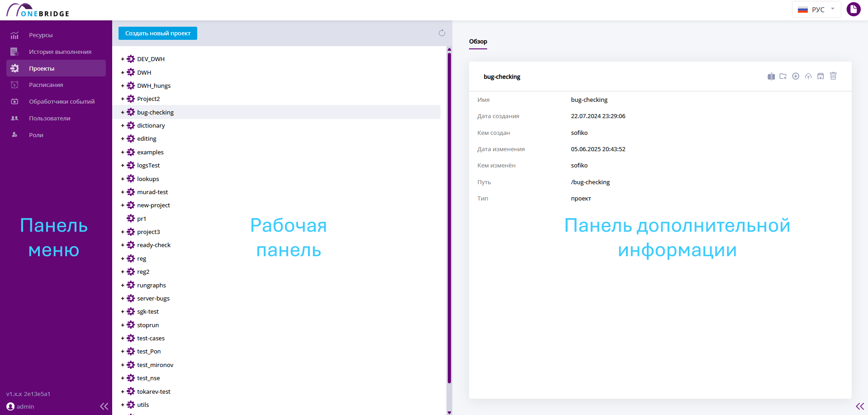Select the test_mironov project
This screenshot has width=868, height=415.
155,365
